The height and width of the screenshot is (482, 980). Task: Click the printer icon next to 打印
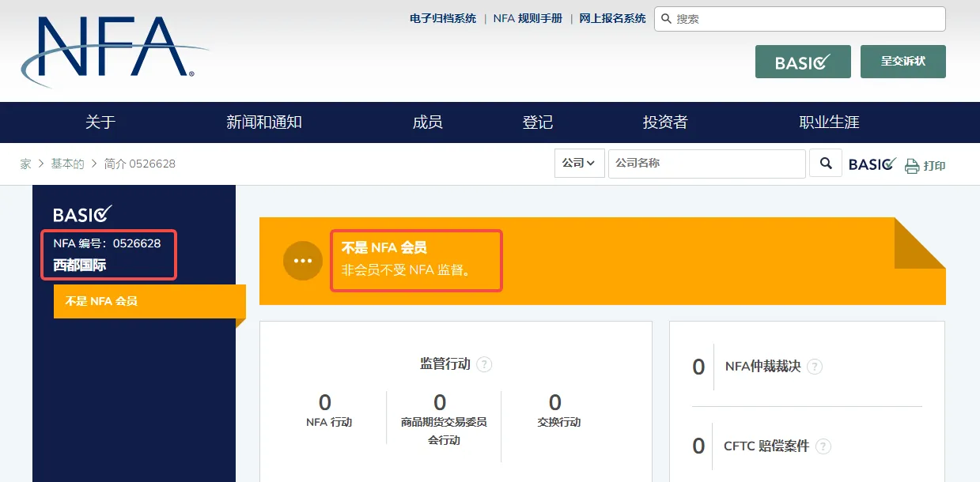(x=912, y=166)
